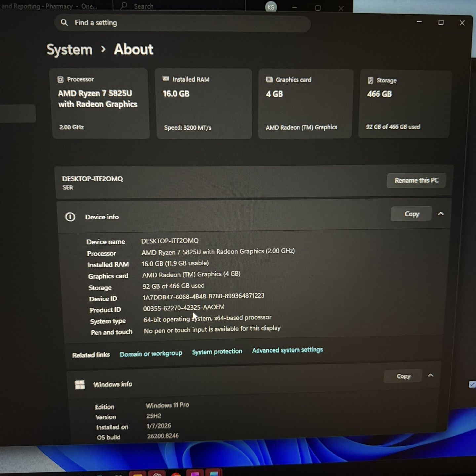Select the Installed on date 1/7/2026
Image resolution: width=476 pixels, height=476 pixels.
159,426
